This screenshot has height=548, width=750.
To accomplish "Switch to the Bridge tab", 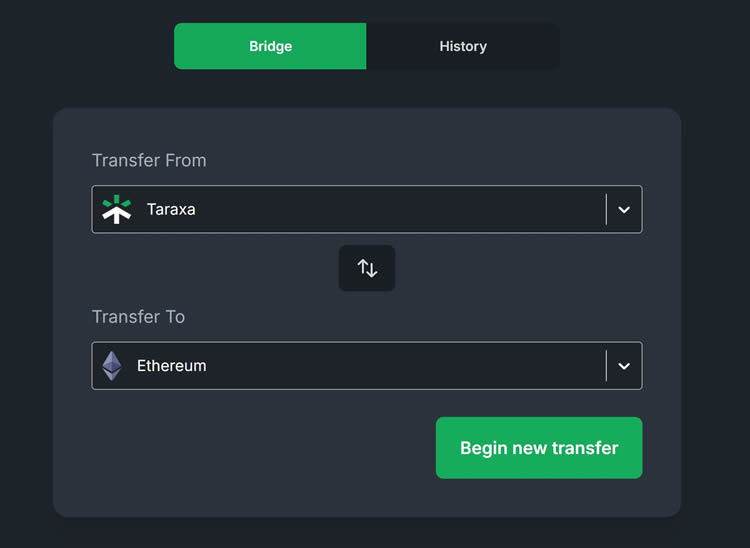I will [270, 46].
